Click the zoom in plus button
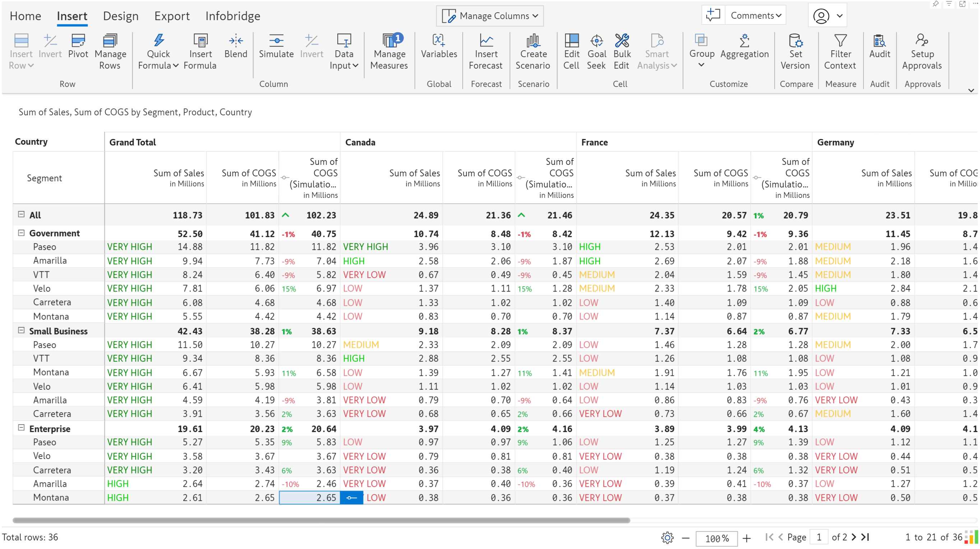Screen dimensions: 980x549 746,538
